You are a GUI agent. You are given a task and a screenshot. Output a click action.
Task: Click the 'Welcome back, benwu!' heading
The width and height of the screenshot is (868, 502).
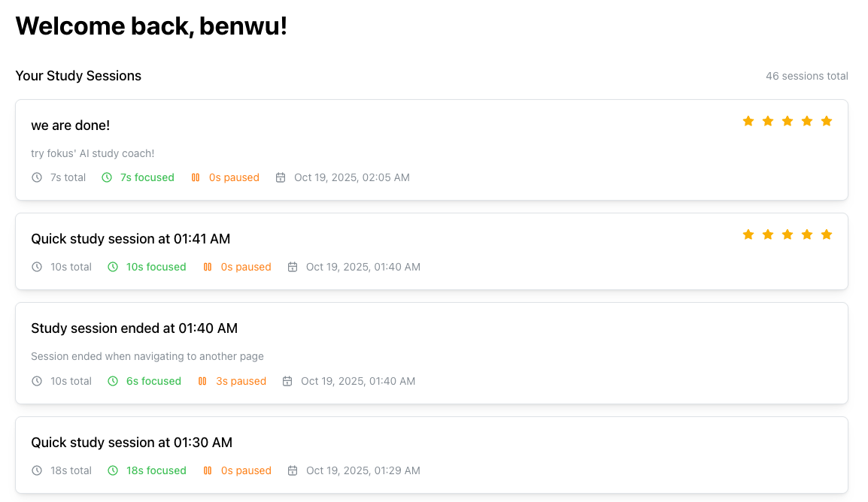pos(151,26)
